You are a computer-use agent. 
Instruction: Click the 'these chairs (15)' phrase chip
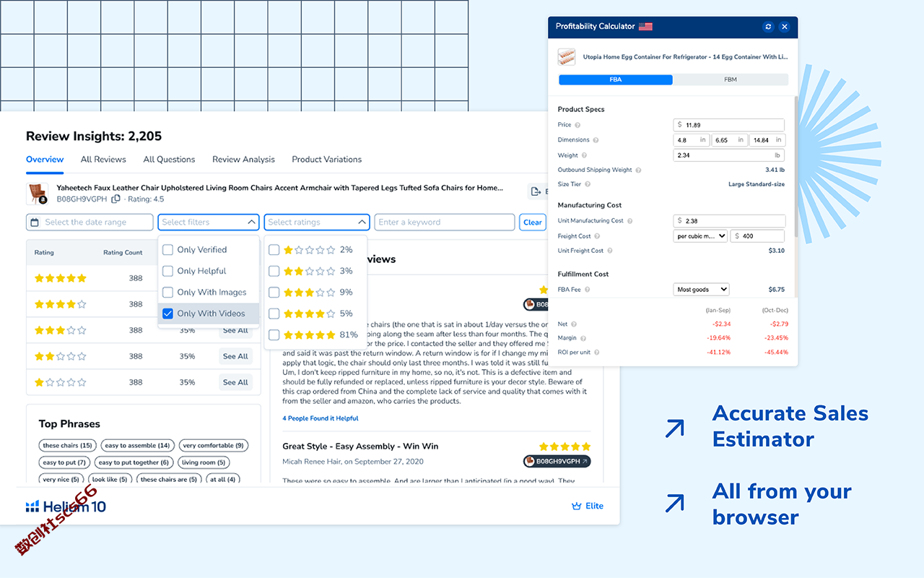click(x=68, y=446)
